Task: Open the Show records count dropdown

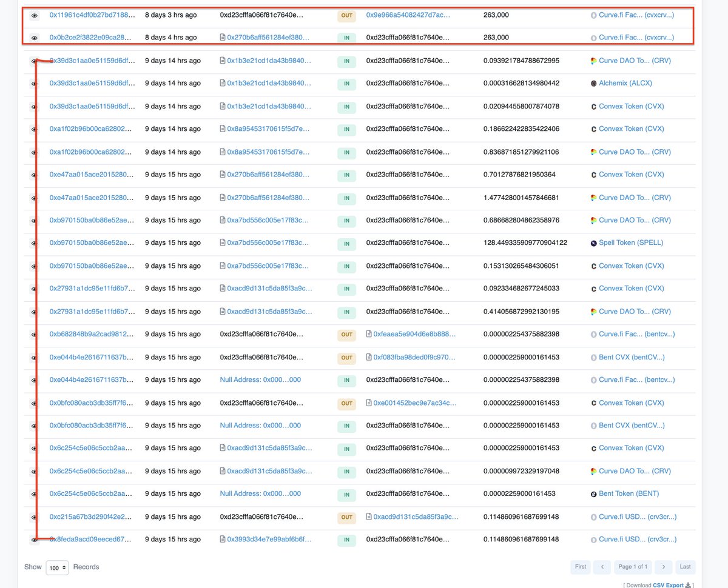Action: 58,567
